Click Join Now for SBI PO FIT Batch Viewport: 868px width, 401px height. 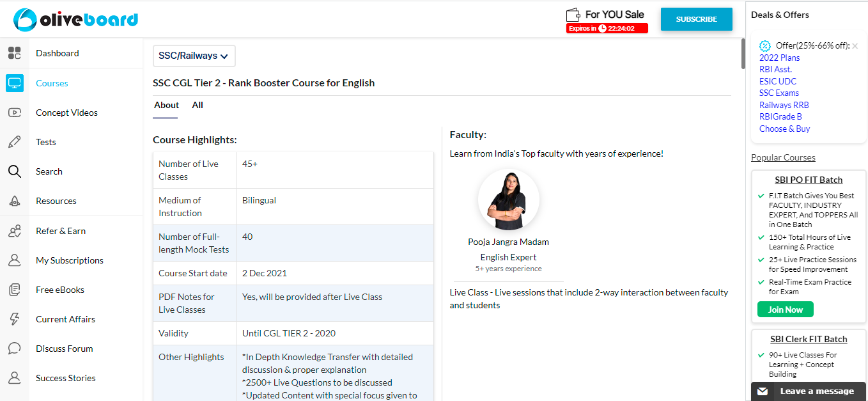[786, 310]
